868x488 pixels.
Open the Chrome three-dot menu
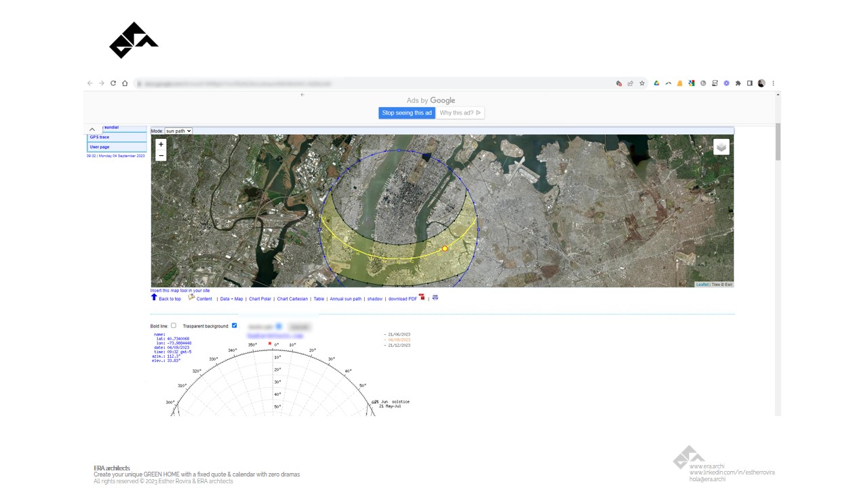click(773, 83)
